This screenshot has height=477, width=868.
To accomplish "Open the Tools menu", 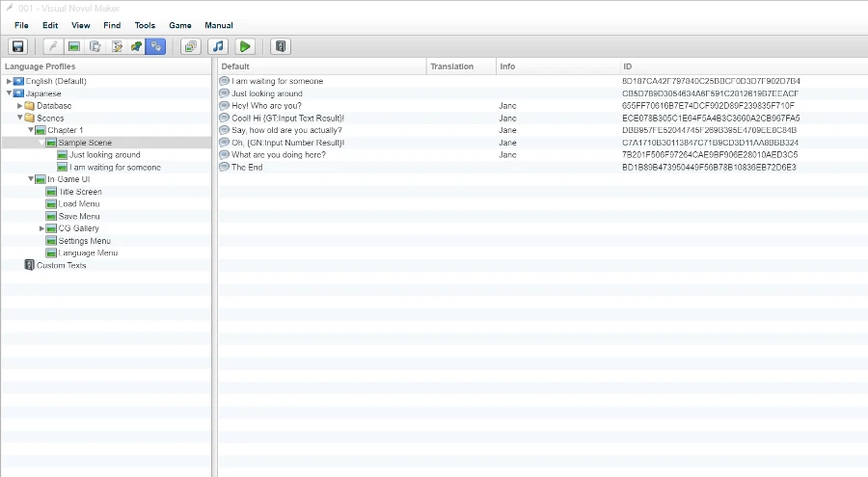I will coord(145,25).
